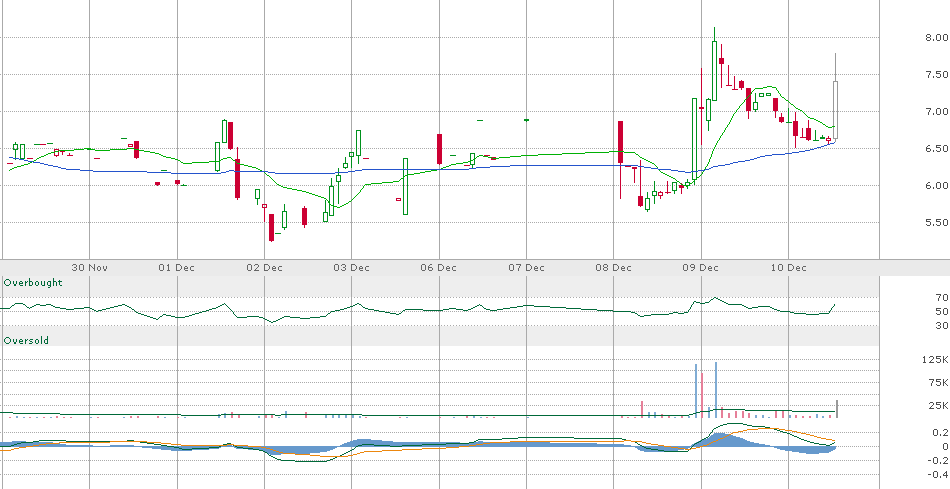Click the 10 Dec date label
The height and width of the screenshot is (489, 950).
pyautogui.click(x=788, y=268)
